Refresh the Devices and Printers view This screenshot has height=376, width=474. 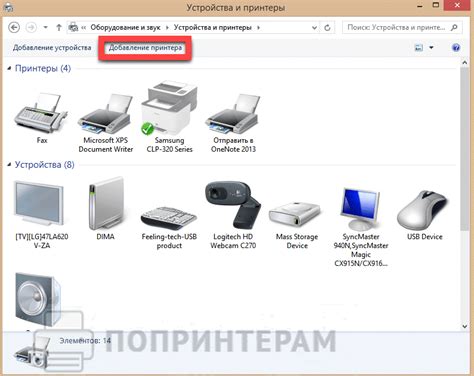tap(327, 28)
